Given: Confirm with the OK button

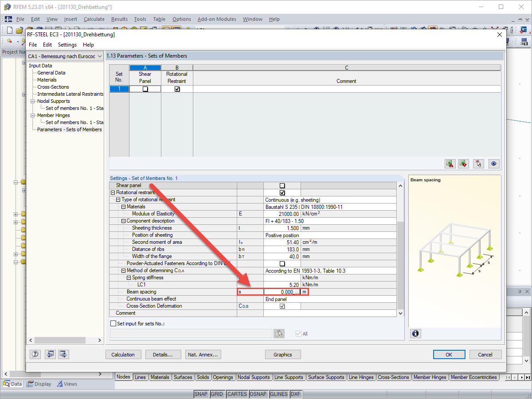Looking at the screenshot, I should 449,355.
